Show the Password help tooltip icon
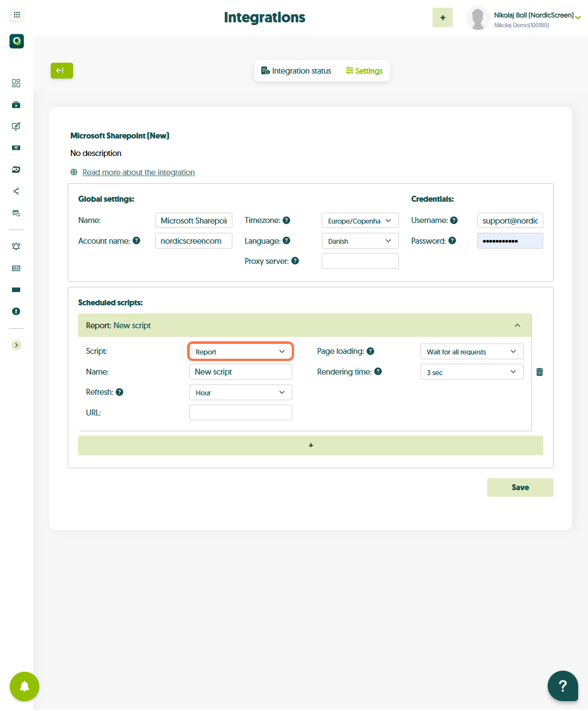This screenshot has width=588, height=711. pyautogui.click(x=452, y=240)
